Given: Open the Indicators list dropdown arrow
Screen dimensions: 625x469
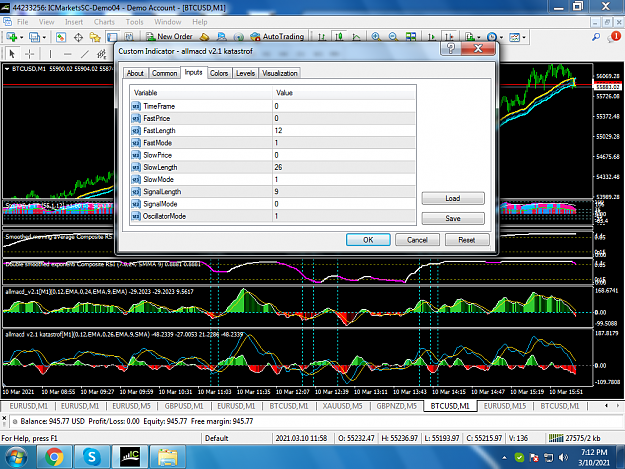Looking at the screenshot, I should 479,37.
